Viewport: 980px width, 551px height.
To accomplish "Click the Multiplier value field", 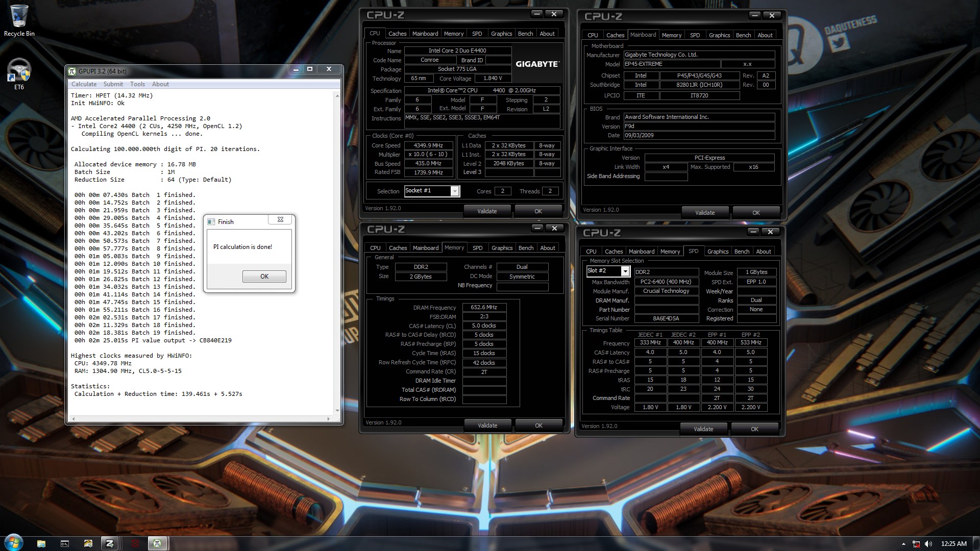I will tap(428, 154).
